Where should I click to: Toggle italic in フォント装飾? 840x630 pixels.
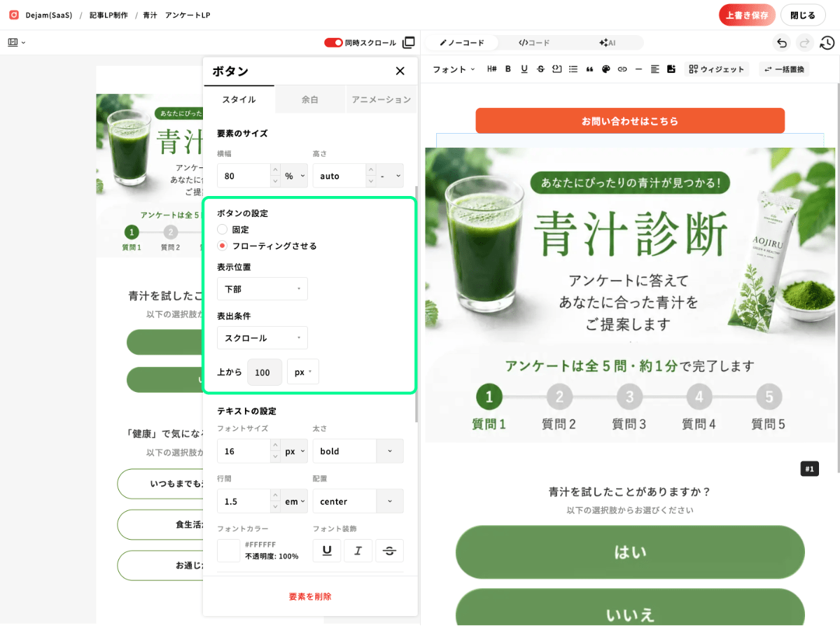358,551
